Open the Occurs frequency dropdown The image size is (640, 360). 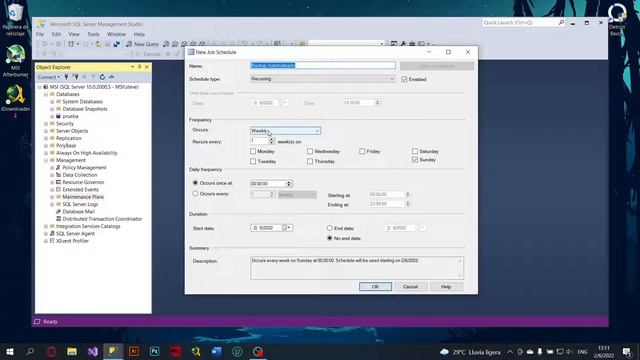285,131
